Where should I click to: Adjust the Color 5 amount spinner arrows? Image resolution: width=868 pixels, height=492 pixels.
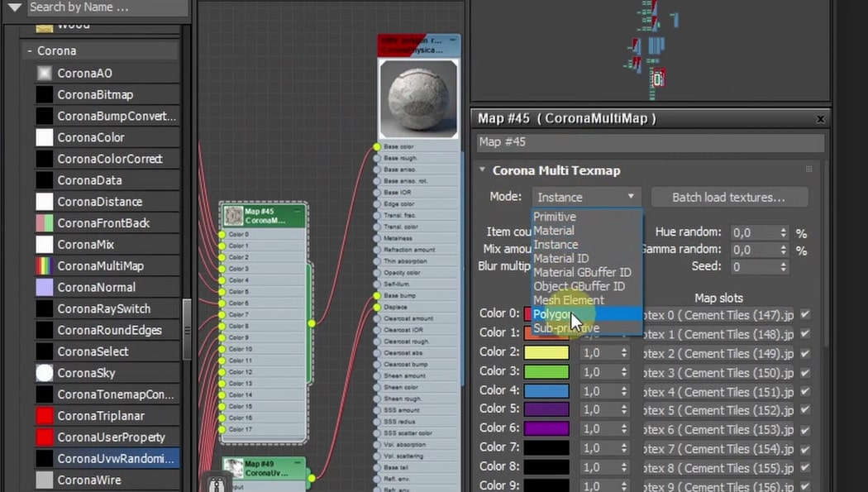[x=624, y=410]
